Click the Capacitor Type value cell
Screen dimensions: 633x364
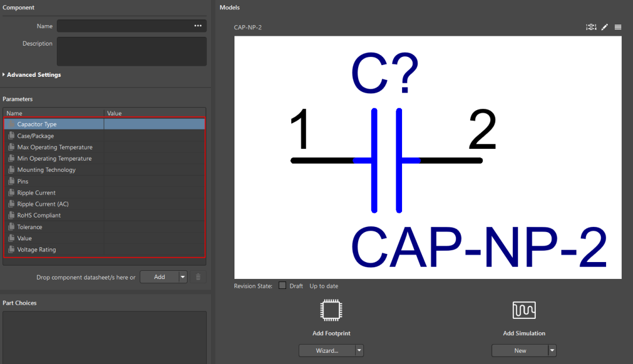tap(154, 124)
